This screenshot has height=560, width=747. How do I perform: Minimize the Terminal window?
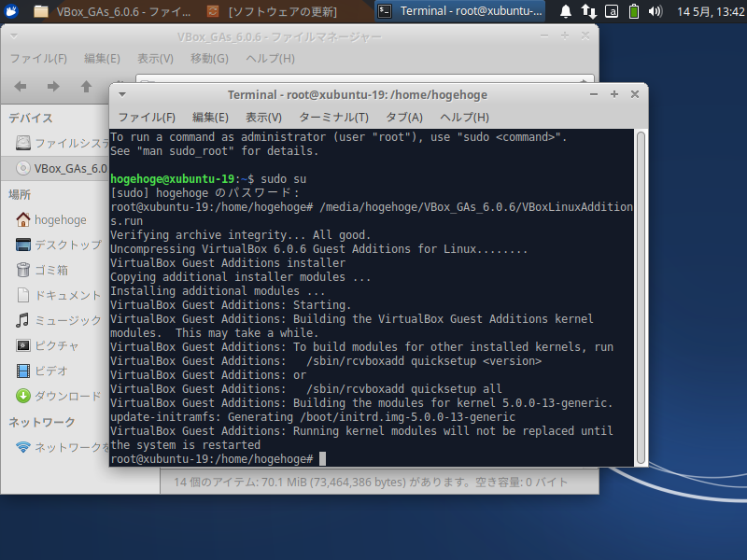pyautogui.click(x=594, y=94)
